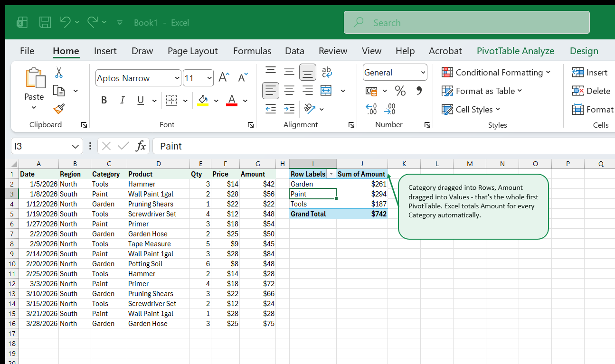The image size is (615, 364).
Task: Apply Percent Style
Action: (x=400, y=91)
